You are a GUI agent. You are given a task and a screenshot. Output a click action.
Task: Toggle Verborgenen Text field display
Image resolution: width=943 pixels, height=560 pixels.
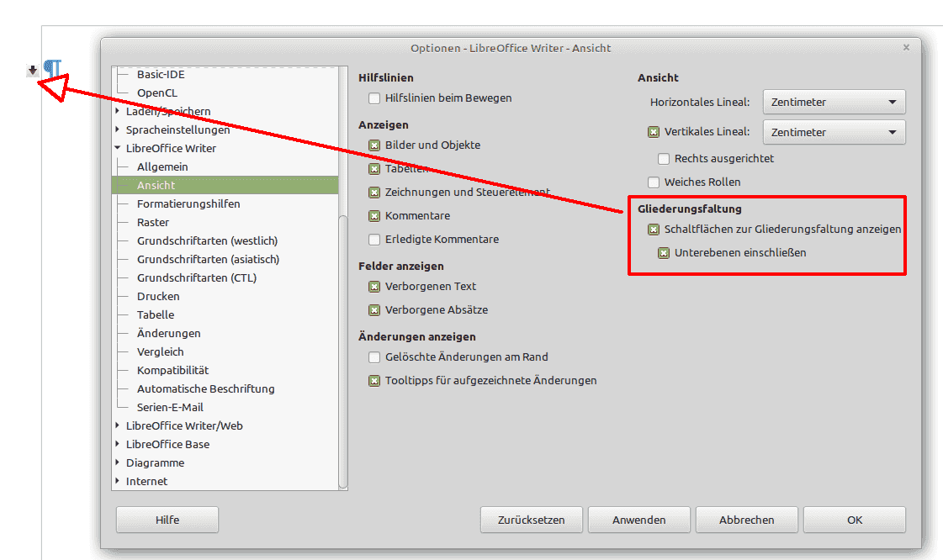click(x=374, y=286)
